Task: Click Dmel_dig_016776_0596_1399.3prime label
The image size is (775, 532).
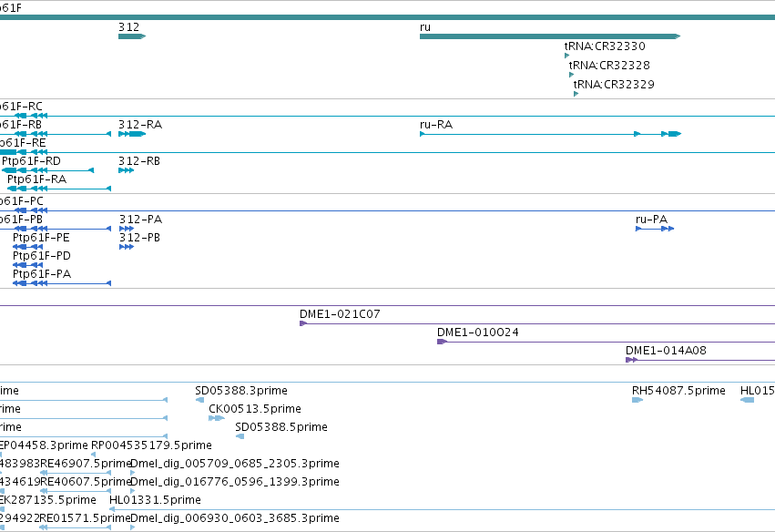Action: pos(235,482)
